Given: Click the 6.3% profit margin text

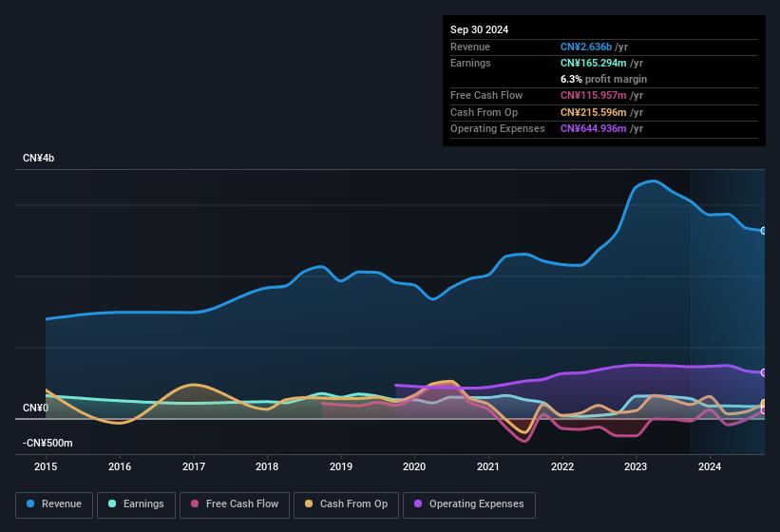Looking at the screenshot, I should [603, 79].
